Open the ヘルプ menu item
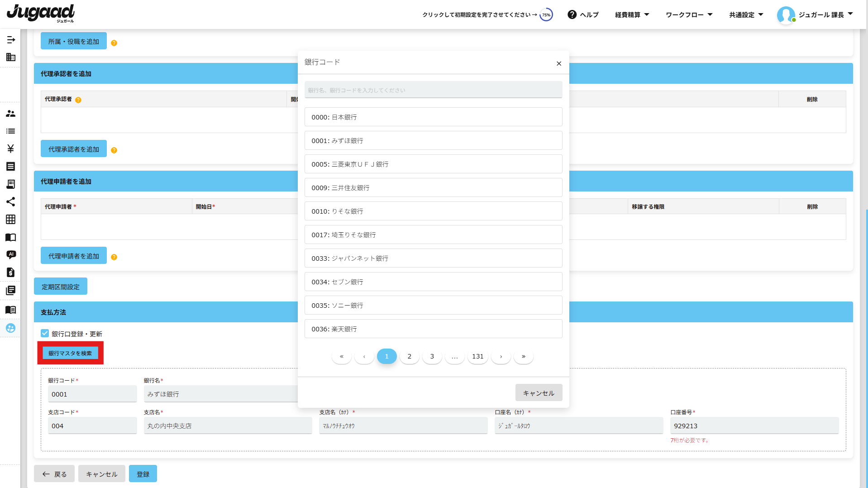This screenshot has height=488, width=868. coord(583,15)
